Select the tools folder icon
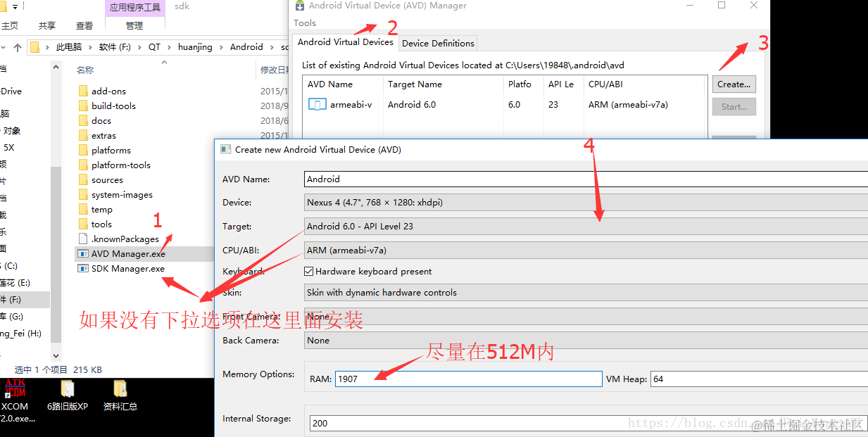868x437 pixels. click(x=82, y=224)
